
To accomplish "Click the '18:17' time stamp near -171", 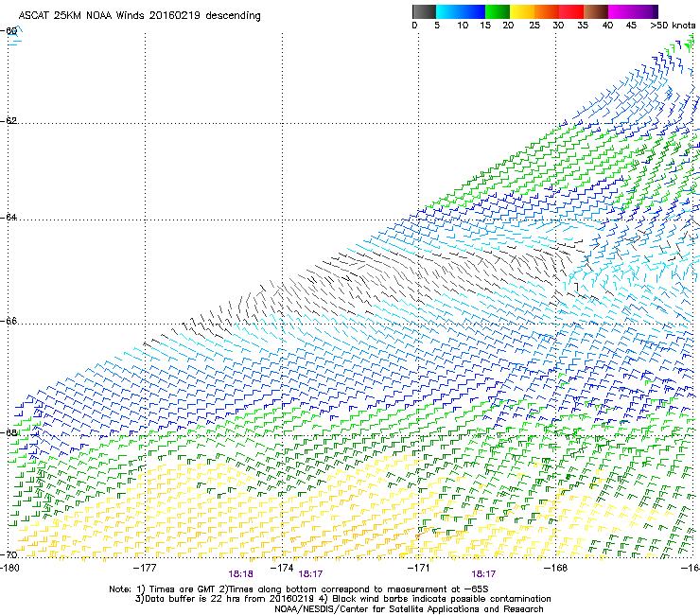I will (x=483, y=574).
